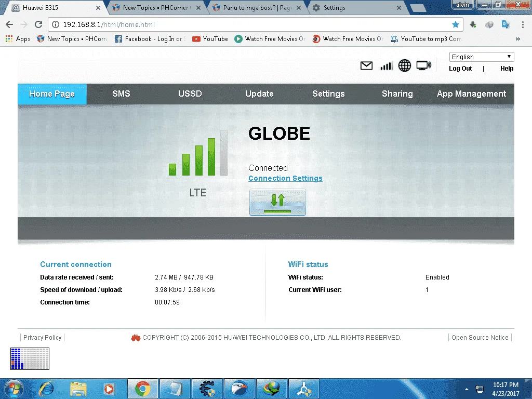
Task: Switch to the New Topics PHCorner tab
Action: (x=156, y=7)
